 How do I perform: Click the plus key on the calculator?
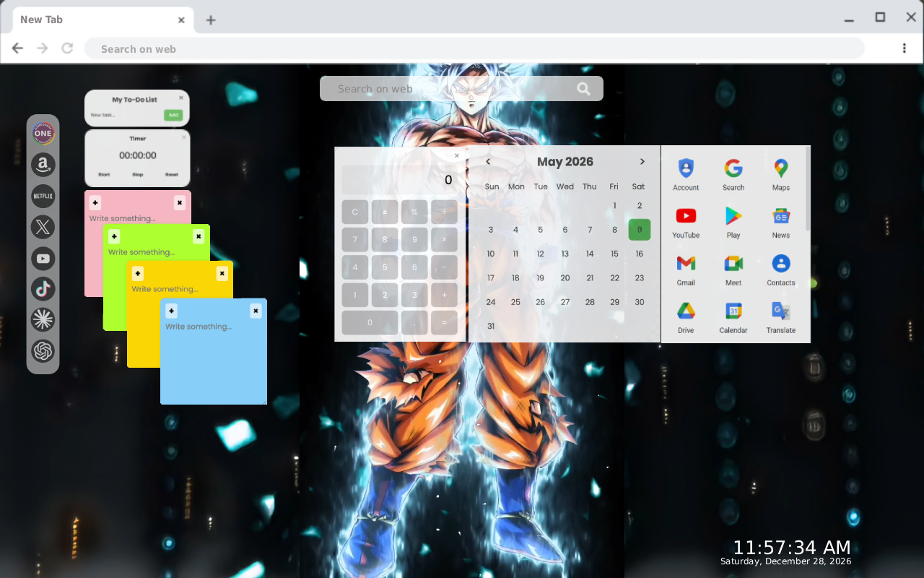tap(444, 295)
